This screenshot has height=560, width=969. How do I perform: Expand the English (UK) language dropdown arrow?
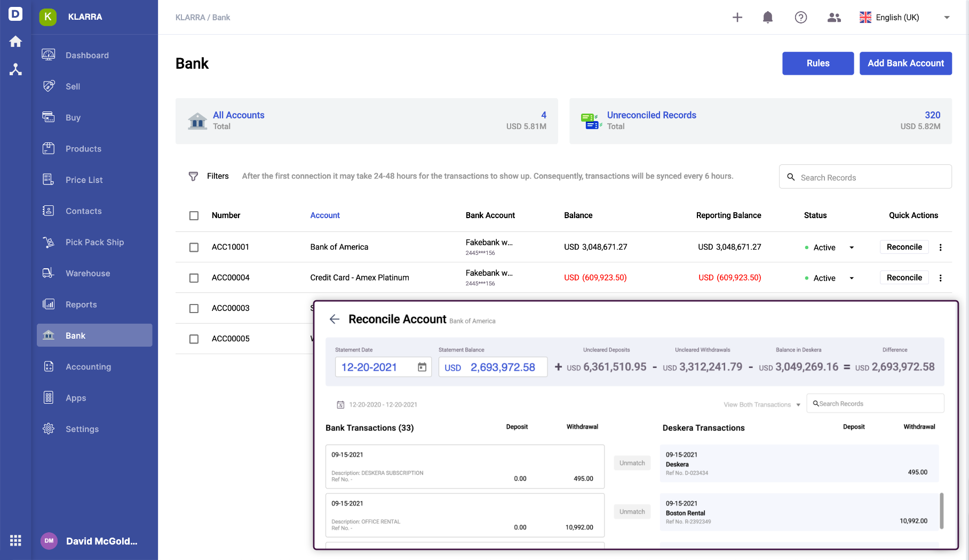click(x=947, y=18)
